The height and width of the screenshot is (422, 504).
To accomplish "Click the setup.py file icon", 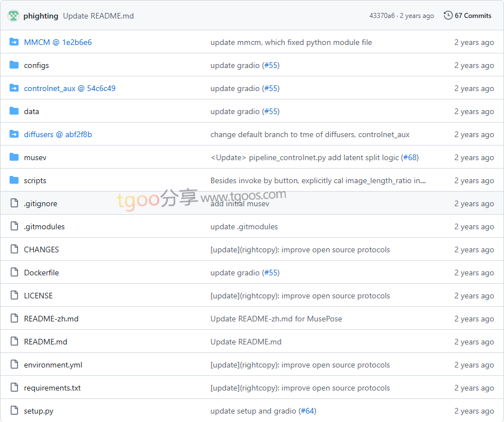I will click(14, 411).
